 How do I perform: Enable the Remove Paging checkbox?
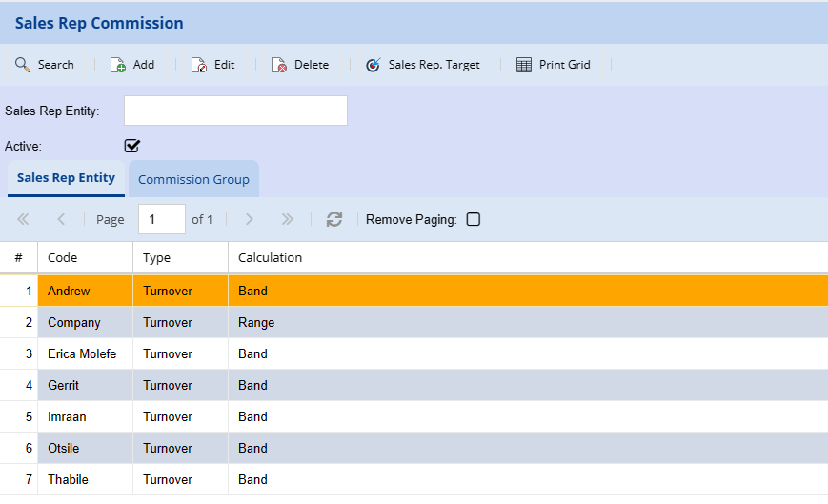pos(474,219)
